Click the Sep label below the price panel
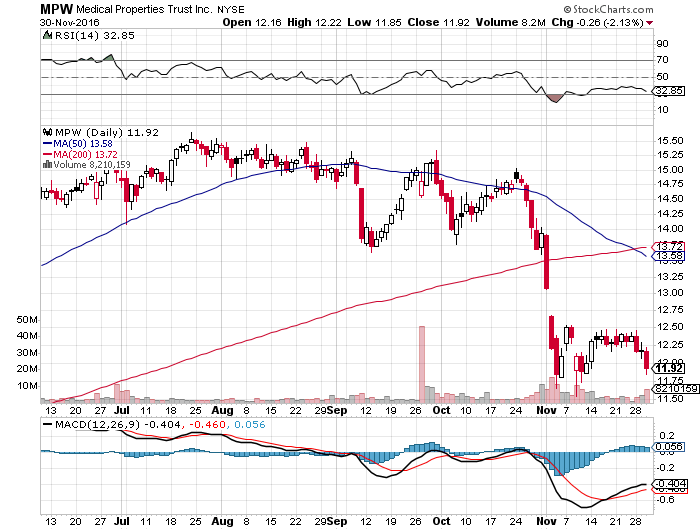700x530 pixels. pos(337,411)
